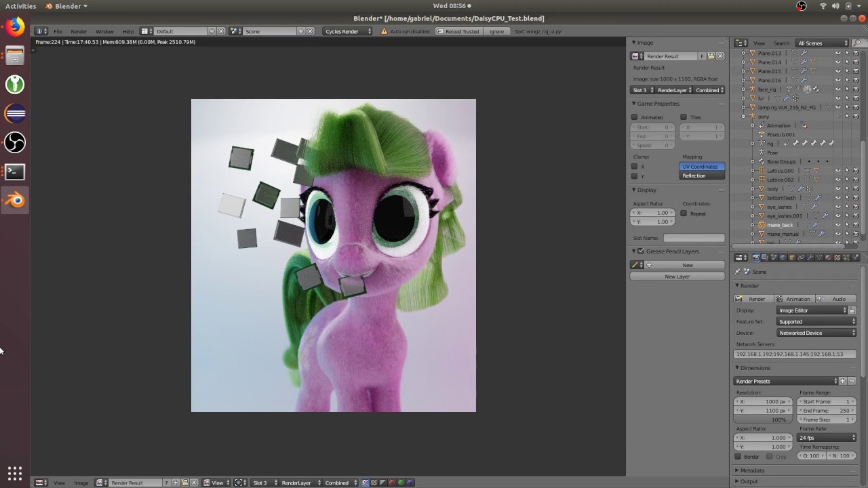This screenshot has height=488, width=868.
Task: Open the World properties tab icon
Action: (783, 258)
